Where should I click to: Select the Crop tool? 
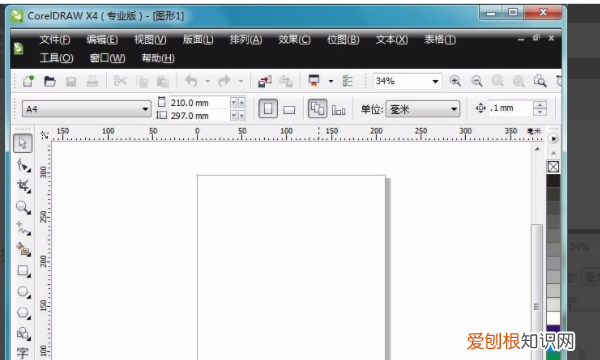pos(23,186)
